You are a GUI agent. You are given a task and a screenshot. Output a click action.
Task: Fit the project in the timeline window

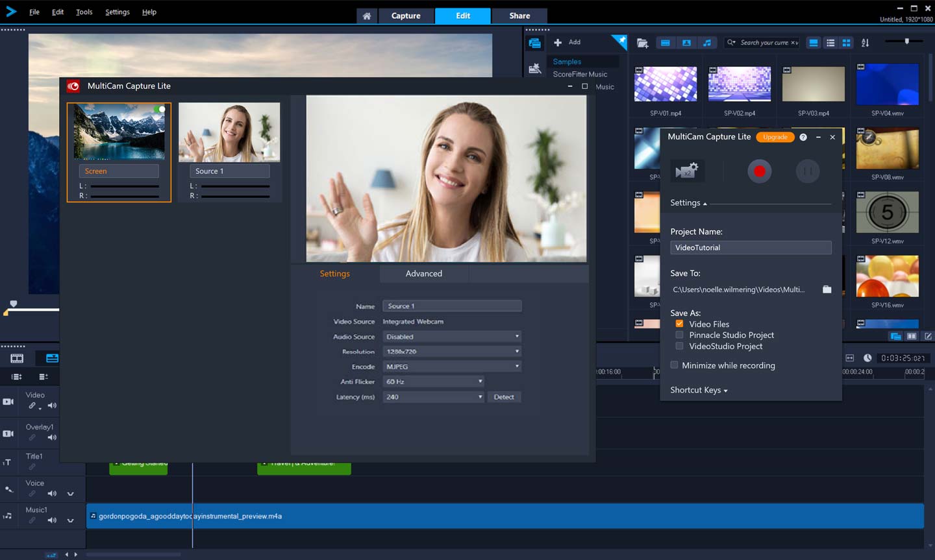[850, 358]
